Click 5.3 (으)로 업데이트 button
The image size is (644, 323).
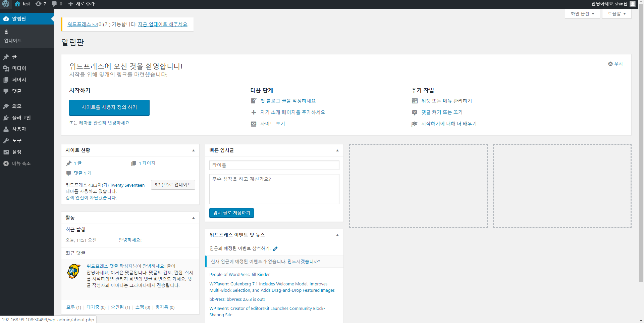(x=173, y=185)
